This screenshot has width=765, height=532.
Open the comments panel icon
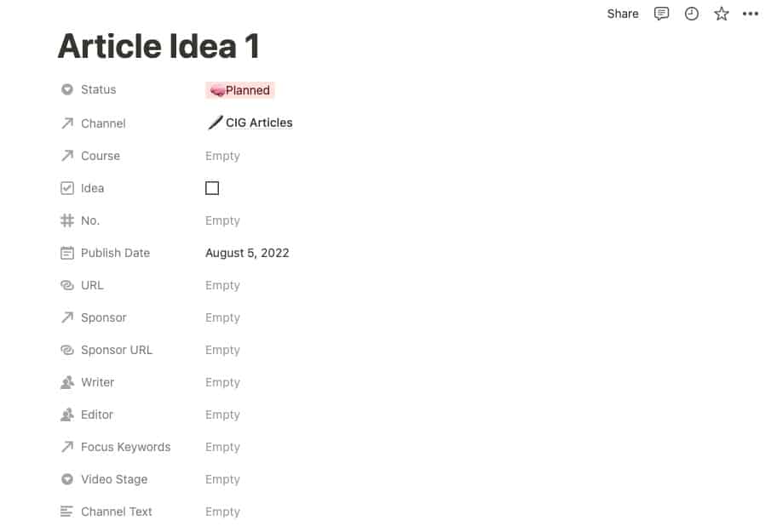pyautogui.click(x=661, y=13)
